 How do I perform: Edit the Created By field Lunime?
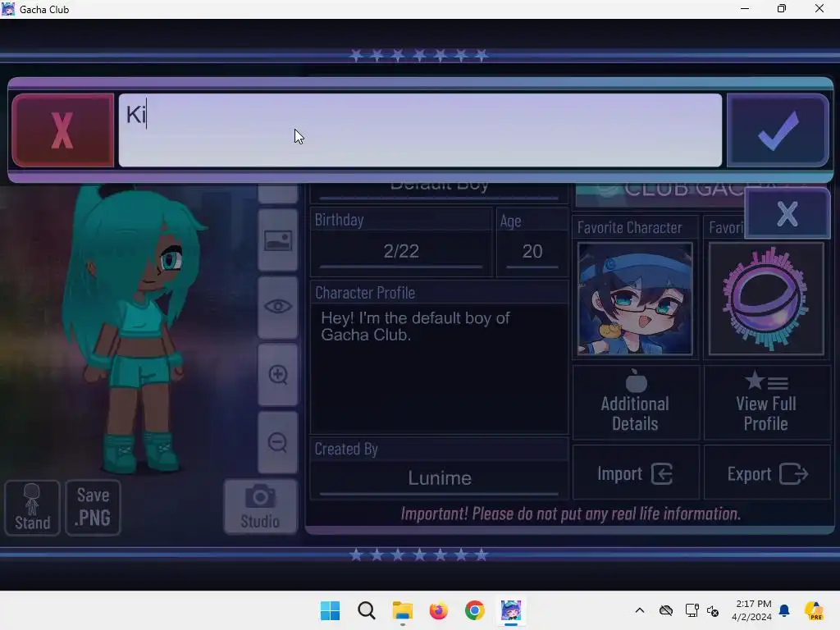(440, 478)
